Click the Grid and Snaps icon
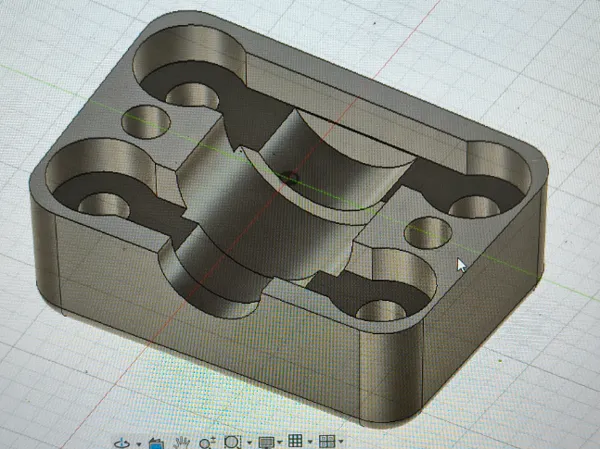 coord(295,441)
